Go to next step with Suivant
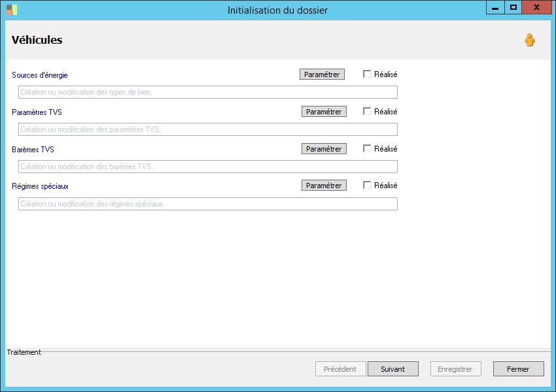The width and height of the screenshot is (556, 392). tap(393, 369)
